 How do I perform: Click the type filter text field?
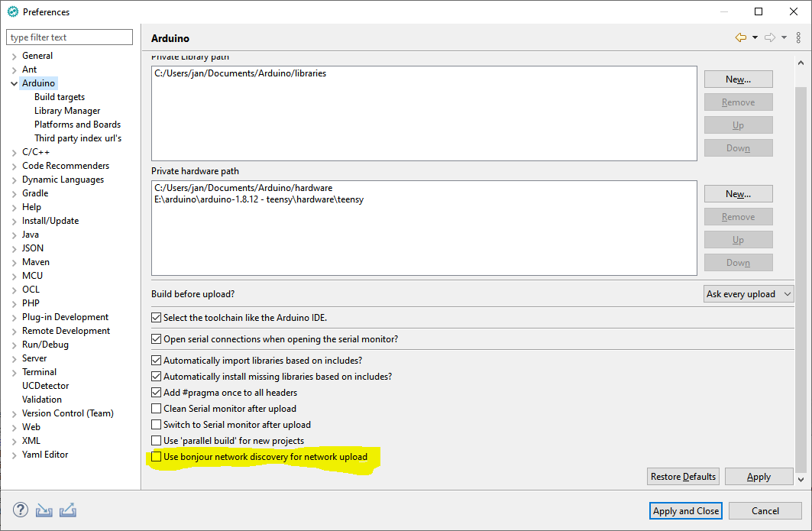(69, 36)
